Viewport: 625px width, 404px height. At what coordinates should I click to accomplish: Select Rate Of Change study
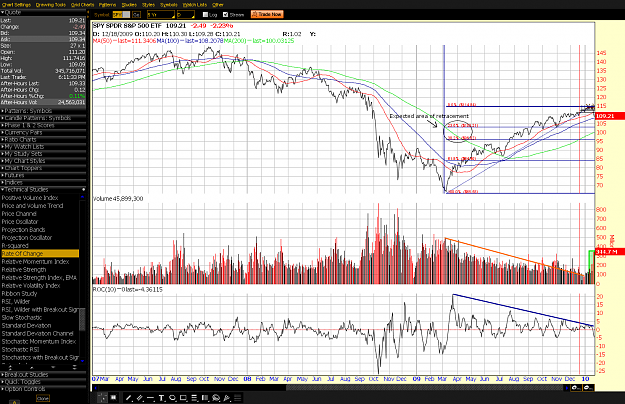[x=40, y=254]
